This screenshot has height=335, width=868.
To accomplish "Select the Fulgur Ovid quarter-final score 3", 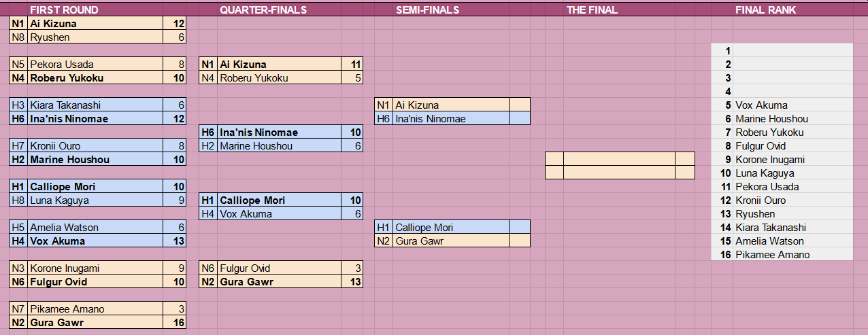I will [x=356, y=268].
